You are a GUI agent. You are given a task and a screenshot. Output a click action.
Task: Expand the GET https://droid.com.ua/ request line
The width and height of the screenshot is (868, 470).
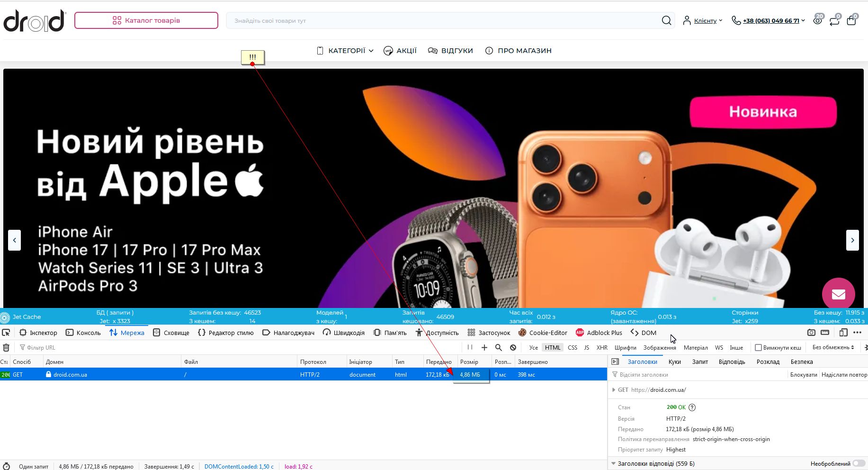pyautogui.click(x=614, y=390)
